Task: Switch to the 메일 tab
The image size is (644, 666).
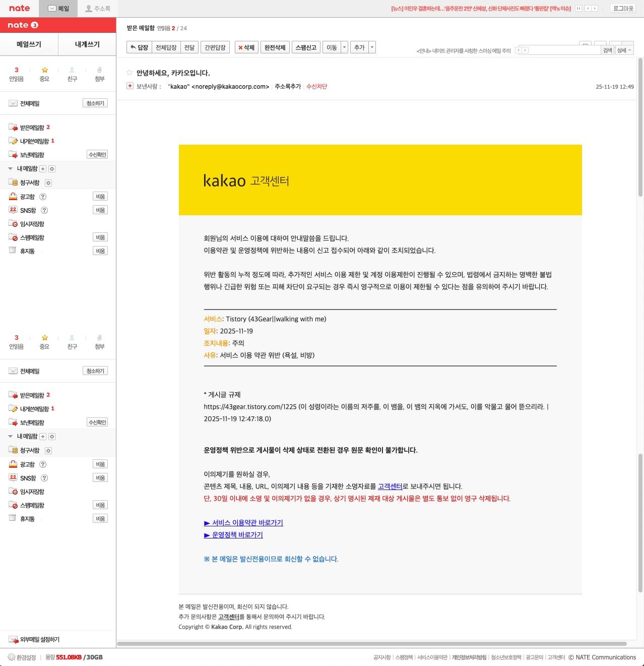Action: point(58,9)
